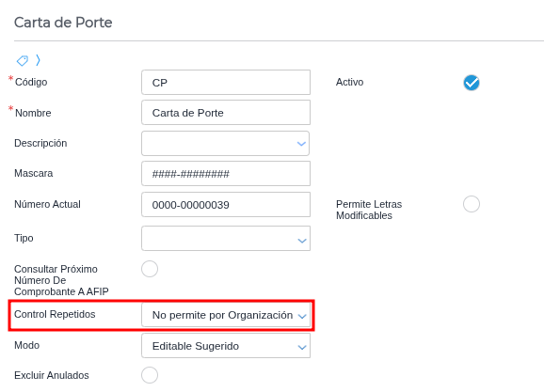
Task: Expand the Tipo dropdown
Action: click(226, 239)
